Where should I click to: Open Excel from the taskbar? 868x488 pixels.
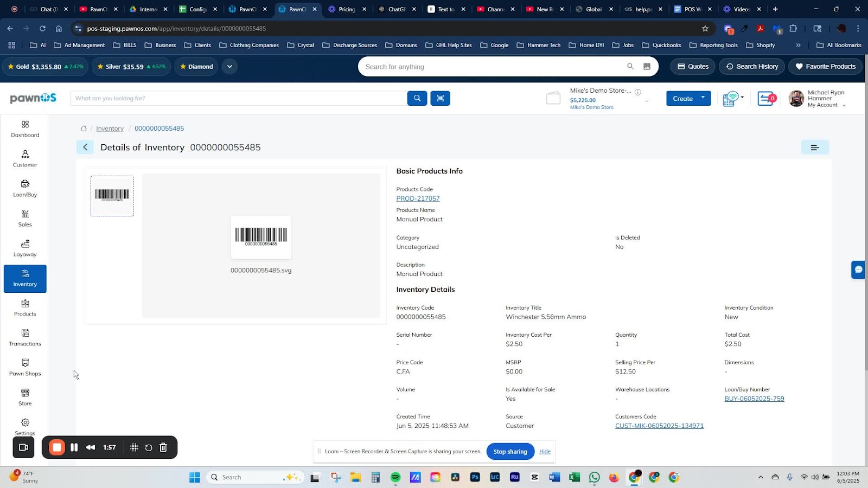[x=575, y=477]
